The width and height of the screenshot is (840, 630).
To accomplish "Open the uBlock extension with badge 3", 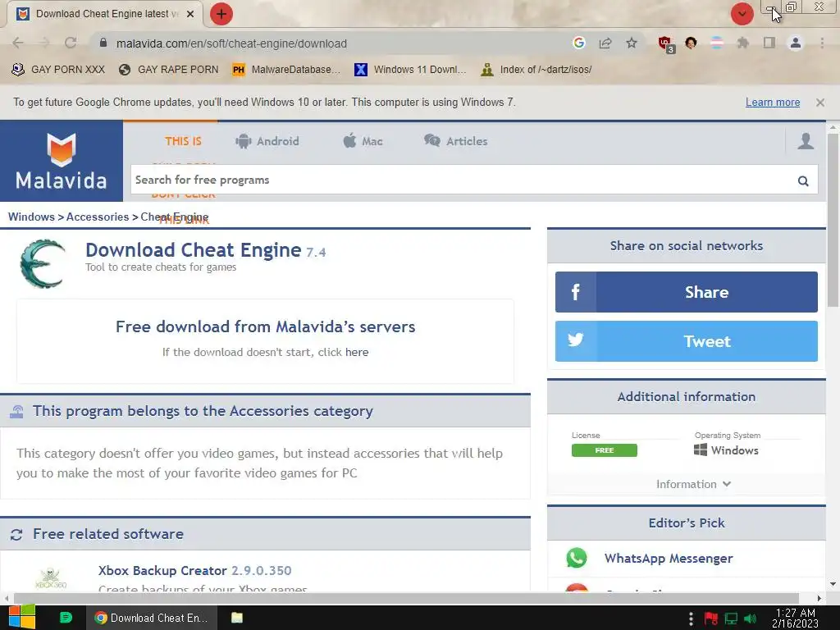I will coord(666,44).
